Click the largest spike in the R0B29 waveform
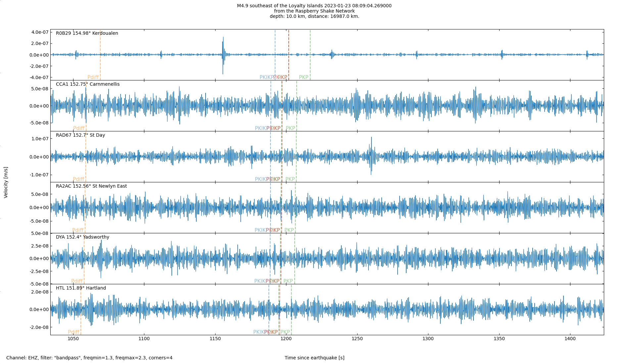This screenshot has height=364, width=629. [x=223, y=55]
